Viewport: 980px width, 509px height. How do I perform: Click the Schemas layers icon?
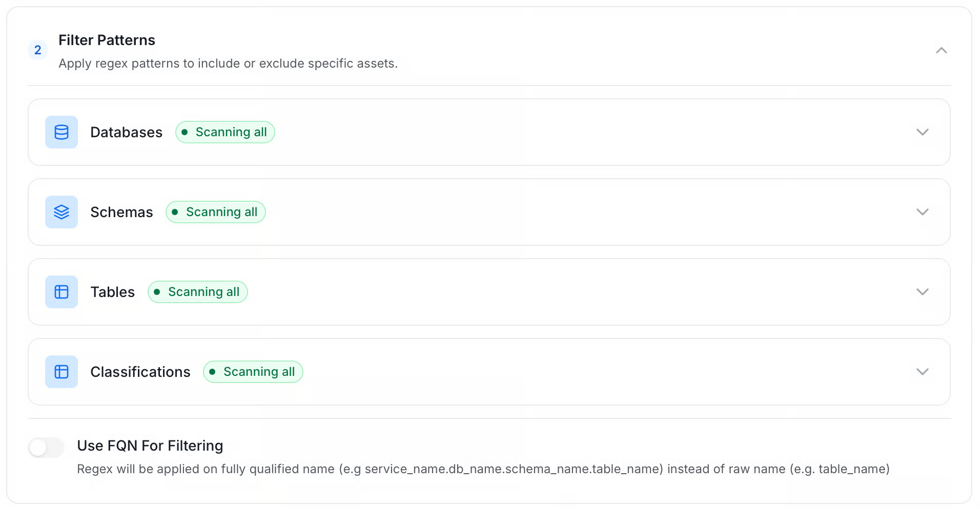tap(62, 212)
